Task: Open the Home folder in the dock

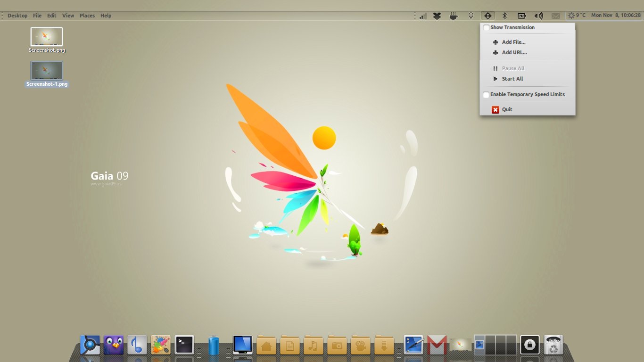Action: [x=266, y=345]
